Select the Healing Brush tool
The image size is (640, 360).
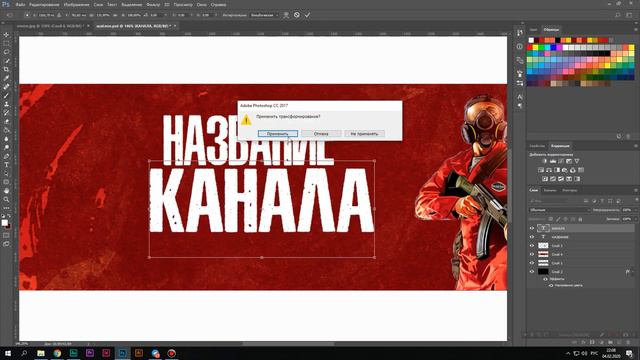(x=6, y=87)
